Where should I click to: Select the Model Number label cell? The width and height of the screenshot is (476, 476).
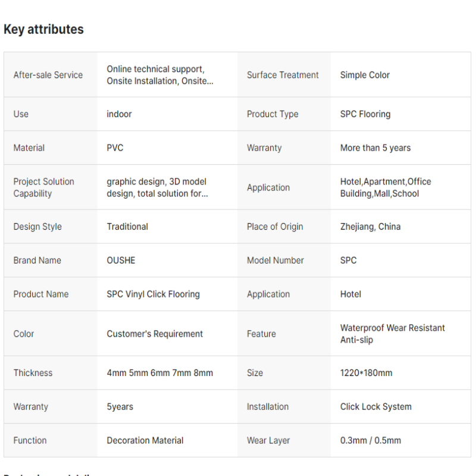pyautogui.click(x=284, y=261)
